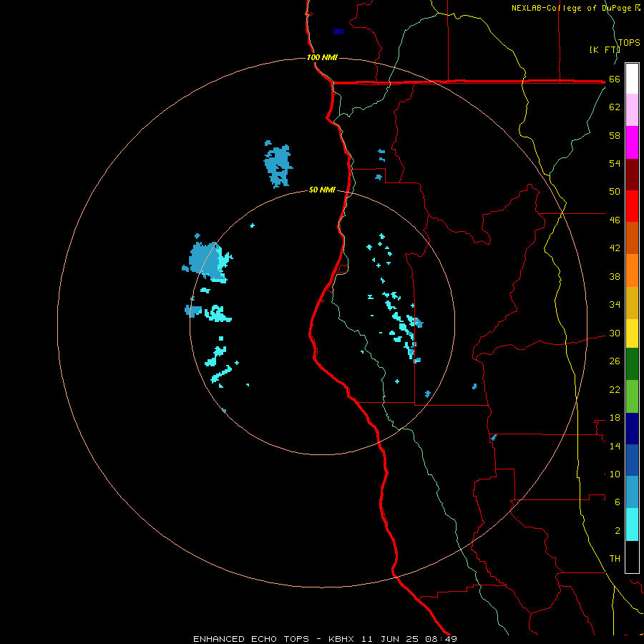Click the legend value 54
The image size is (644, 644).
[615, 163]
